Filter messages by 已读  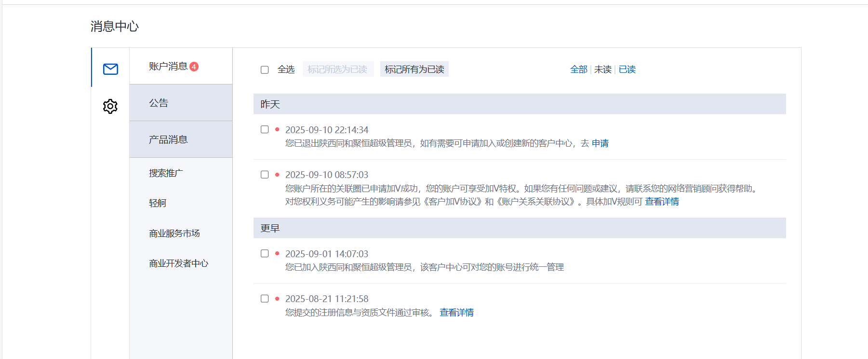(x=627, y=69)
